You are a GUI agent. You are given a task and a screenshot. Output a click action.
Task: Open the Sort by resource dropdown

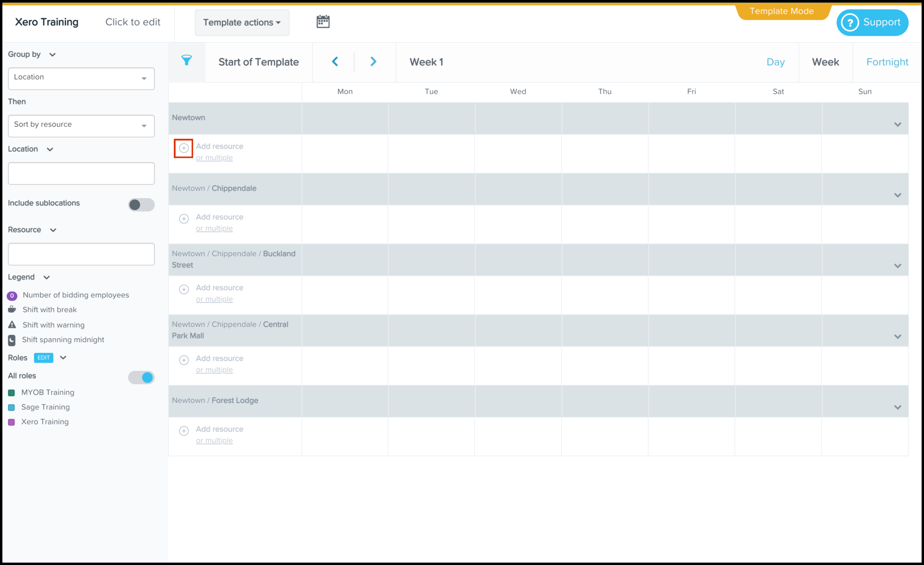pyautogui.click(x=81, y=126)
